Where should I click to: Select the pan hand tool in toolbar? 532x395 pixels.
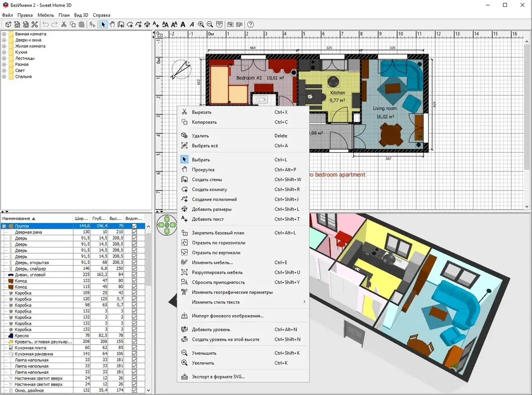click(x=112, y=24)
